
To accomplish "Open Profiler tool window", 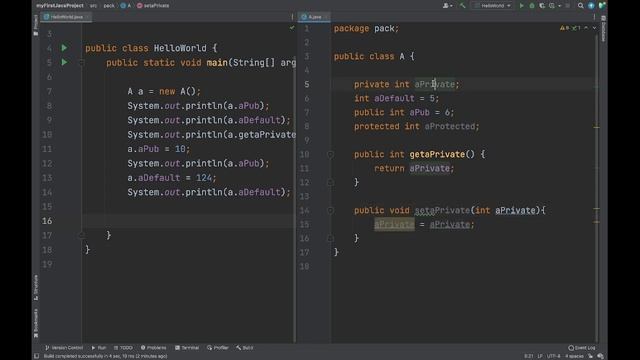I will [x=218, y=348].
